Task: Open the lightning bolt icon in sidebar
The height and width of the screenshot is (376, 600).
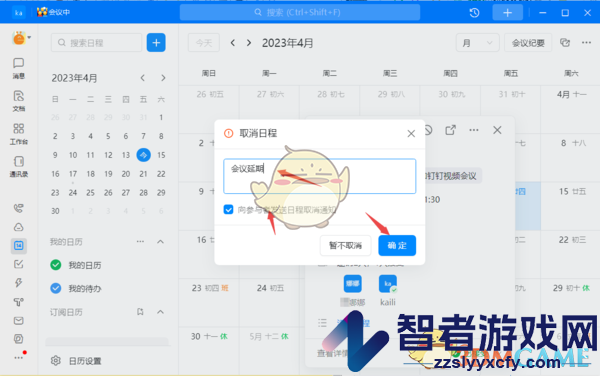Action: (x=18, y=283)
